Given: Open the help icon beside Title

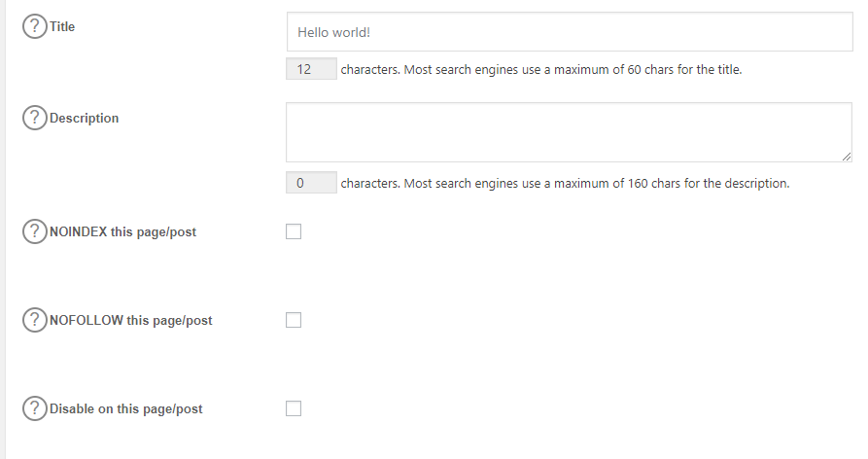Looking at the screenshot, I should point(34,26).
